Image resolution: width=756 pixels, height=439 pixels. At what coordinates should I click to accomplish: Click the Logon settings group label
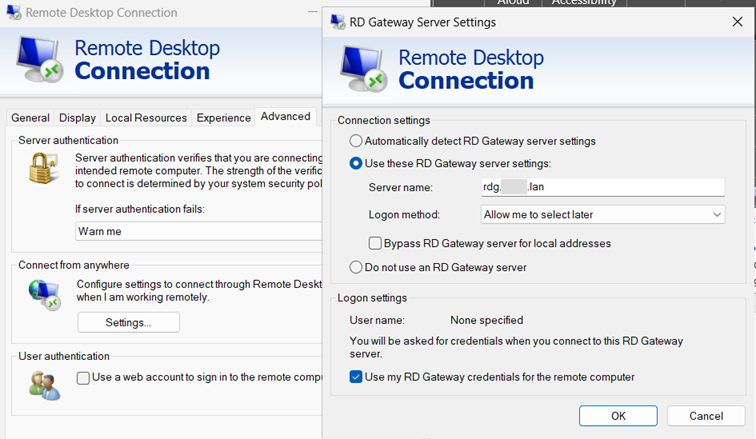click(x=372, y=298)
